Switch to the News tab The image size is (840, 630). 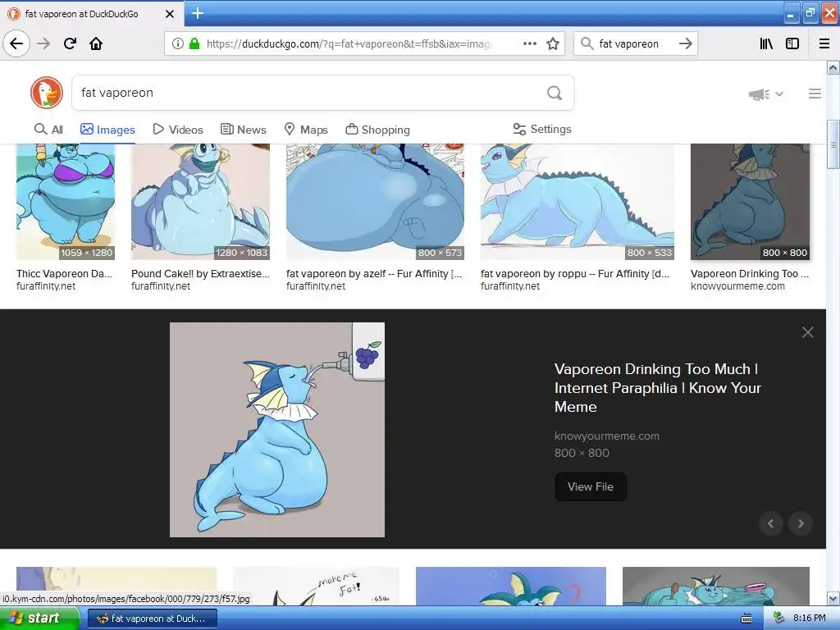243,130
